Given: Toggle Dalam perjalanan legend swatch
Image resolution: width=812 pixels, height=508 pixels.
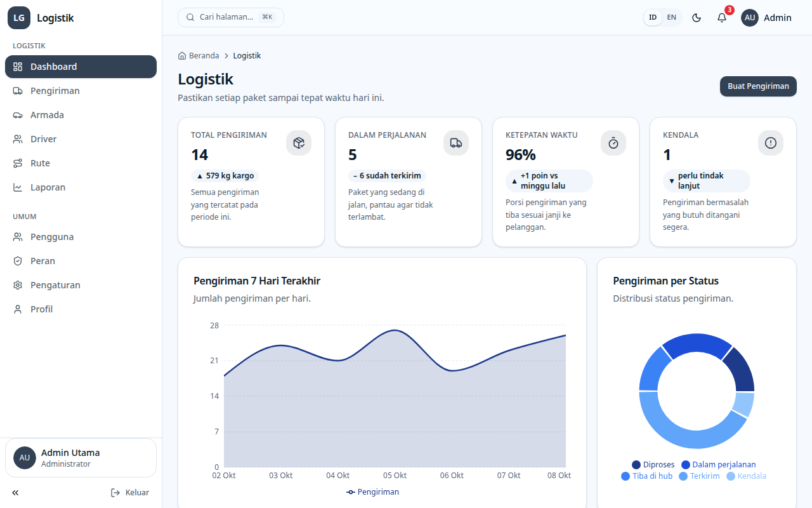Looking at the screenshot, I should point(686,465).
